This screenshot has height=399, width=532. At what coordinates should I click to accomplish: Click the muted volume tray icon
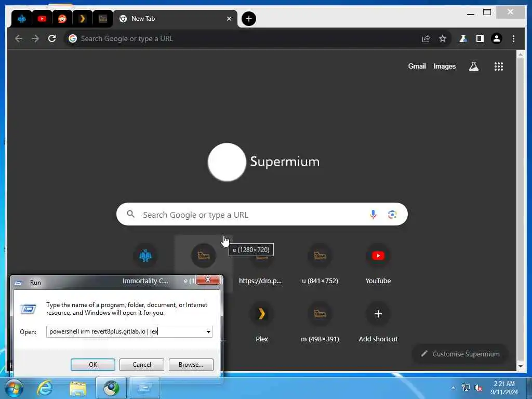pyautogui.click(x=478, y=388)
